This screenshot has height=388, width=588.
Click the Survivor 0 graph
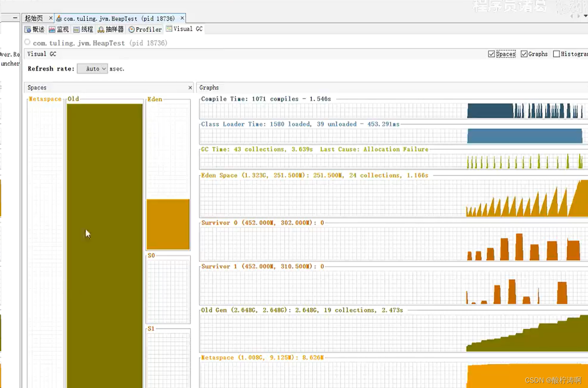pos(393,244)
